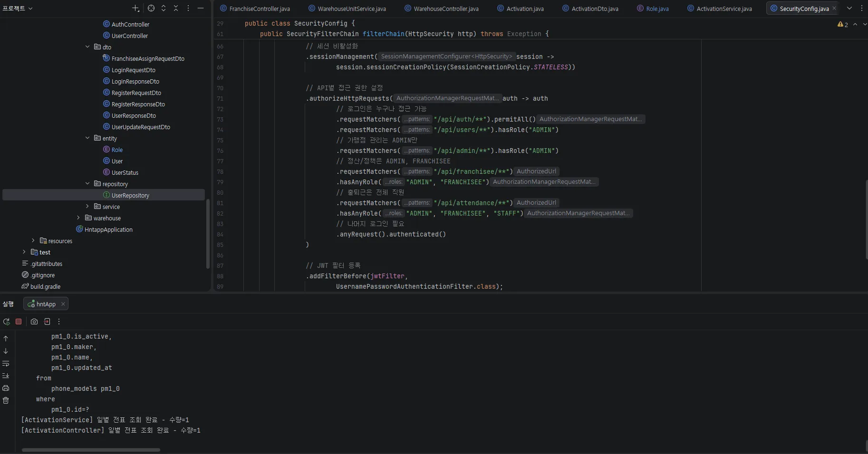Open the editor warnings indicator

click(x=843, y=24)
